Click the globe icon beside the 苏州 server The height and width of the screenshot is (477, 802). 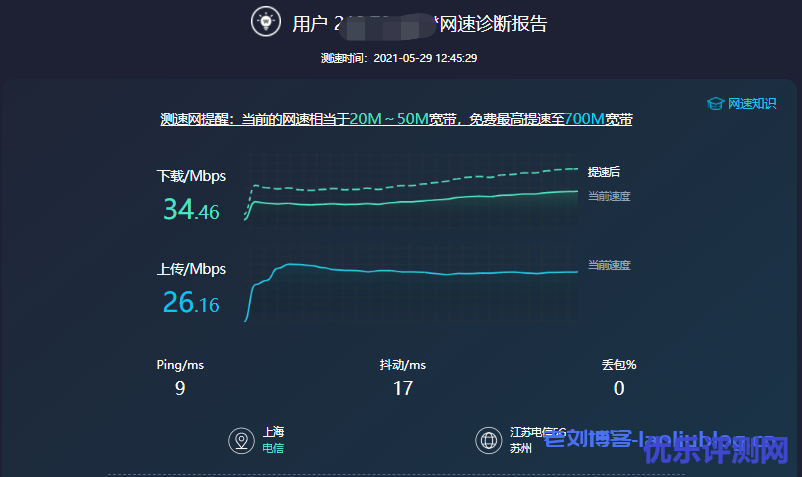(488, 440)
